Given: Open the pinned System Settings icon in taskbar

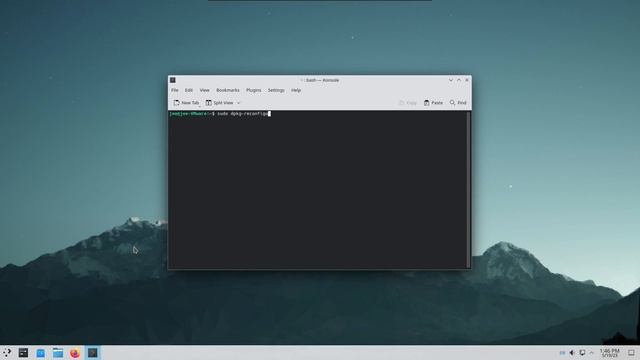Looking at the screenshot, I should 23,353.
